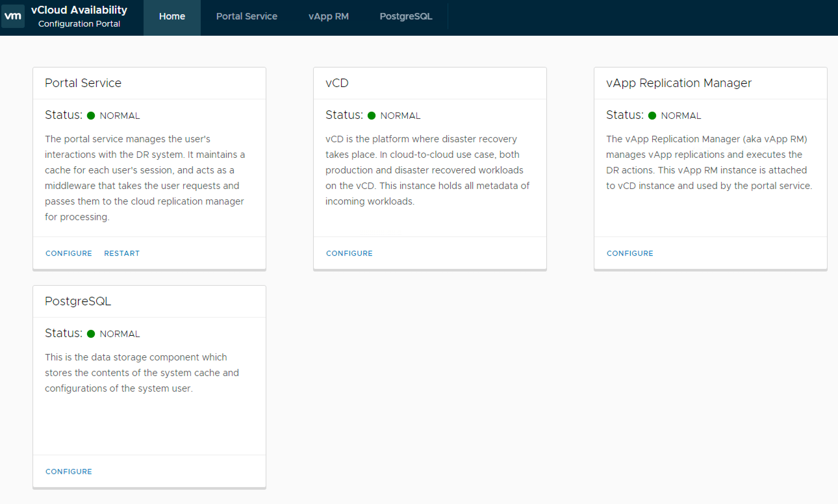This screenshot has height=504, width=838.
Task: Configure the vApp Replication Manager
Action: click(x=630, y=253)
